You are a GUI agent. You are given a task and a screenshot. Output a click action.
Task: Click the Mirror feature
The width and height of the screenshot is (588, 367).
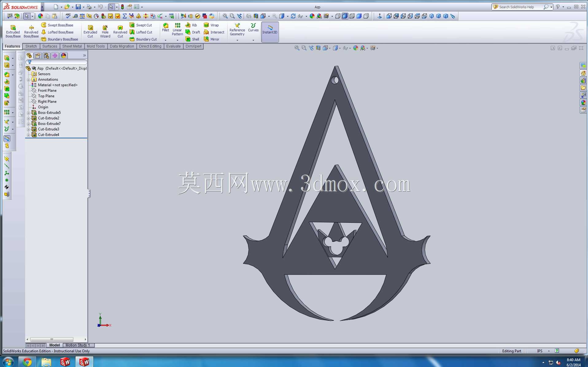[211, 39]
